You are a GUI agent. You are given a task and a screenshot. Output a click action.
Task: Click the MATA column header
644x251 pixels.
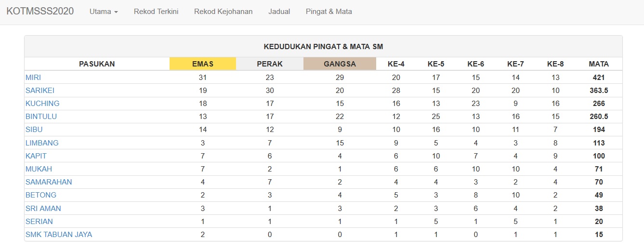tap(599, 64)
